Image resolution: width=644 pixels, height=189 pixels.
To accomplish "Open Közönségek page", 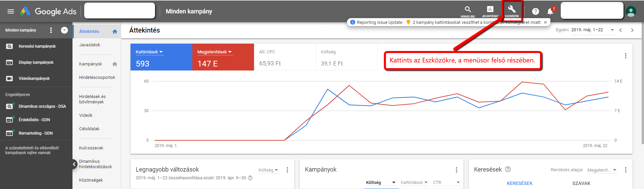I will click(x=91, y=180).
